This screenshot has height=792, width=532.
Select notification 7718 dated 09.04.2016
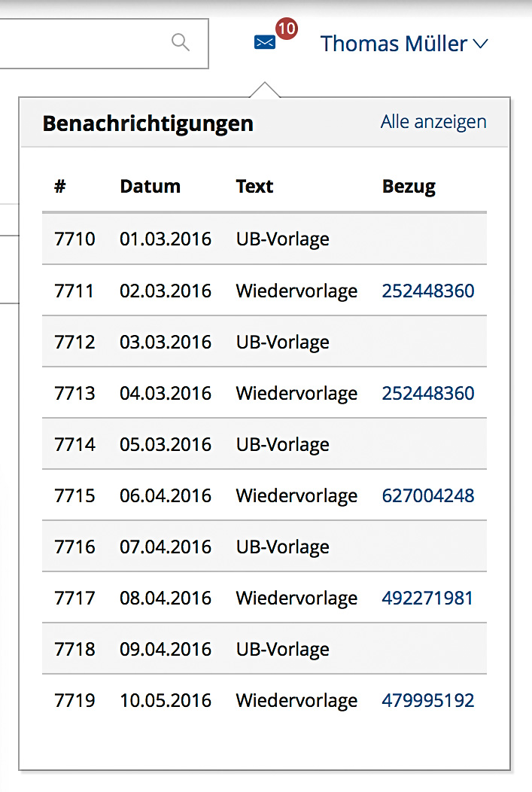coord(263,650)
